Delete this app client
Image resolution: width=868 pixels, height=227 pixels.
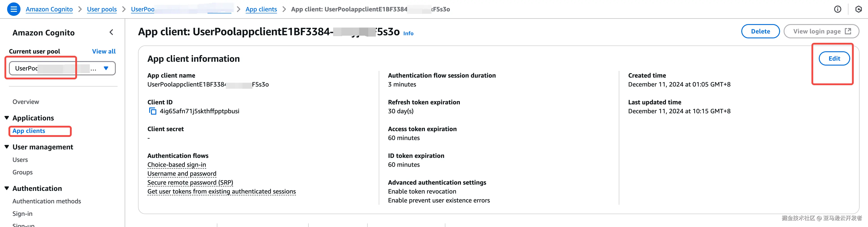coord(760,31)
